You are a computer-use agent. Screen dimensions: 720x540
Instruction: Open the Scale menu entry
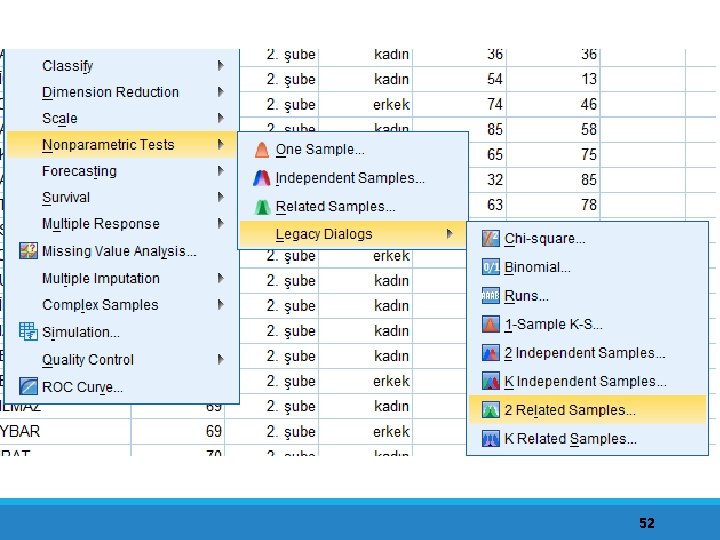coord(122,118)
